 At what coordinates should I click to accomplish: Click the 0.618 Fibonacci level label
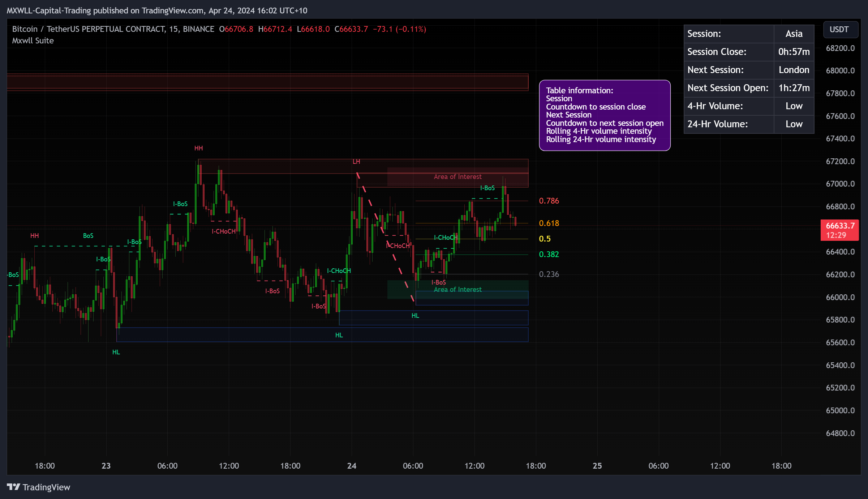549,223
